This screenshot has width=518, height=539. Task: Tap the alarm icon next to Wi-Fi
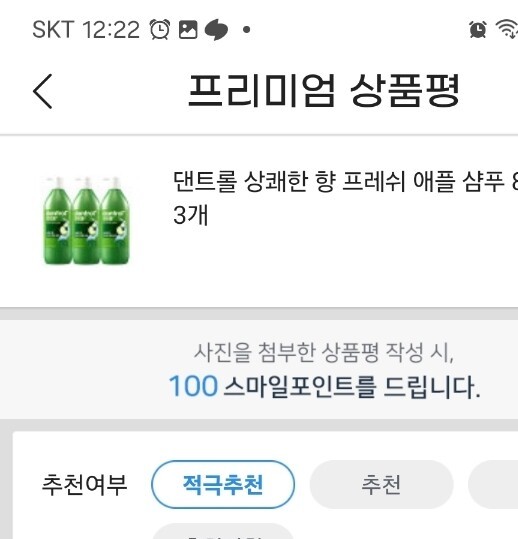[x=478, y=29]
